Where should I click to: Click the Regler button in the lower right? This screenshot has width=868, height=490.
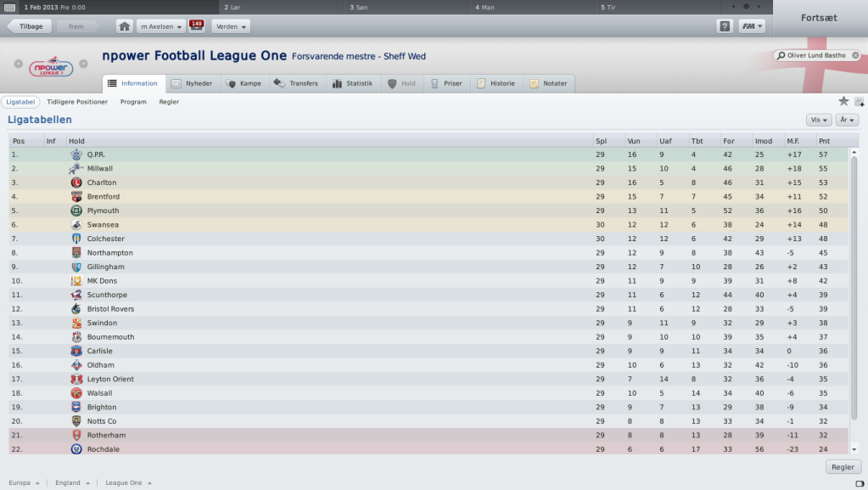tap(843, 467)
